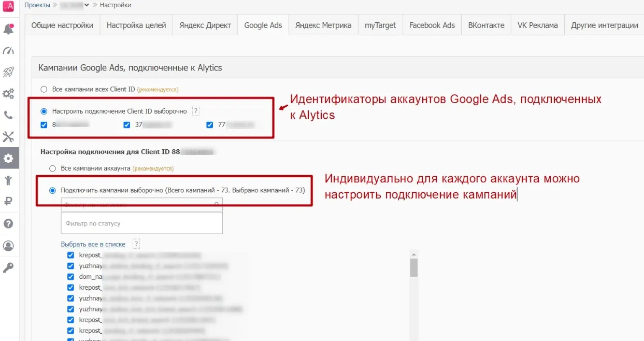Click the campaign list scrollbar thumb
This screenshot has height=341, width=644.
(x=413, y=268)
